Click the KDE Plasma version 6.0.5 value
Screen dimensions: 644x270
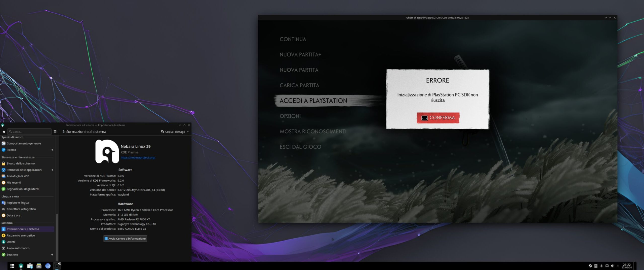tap(120, 176)
